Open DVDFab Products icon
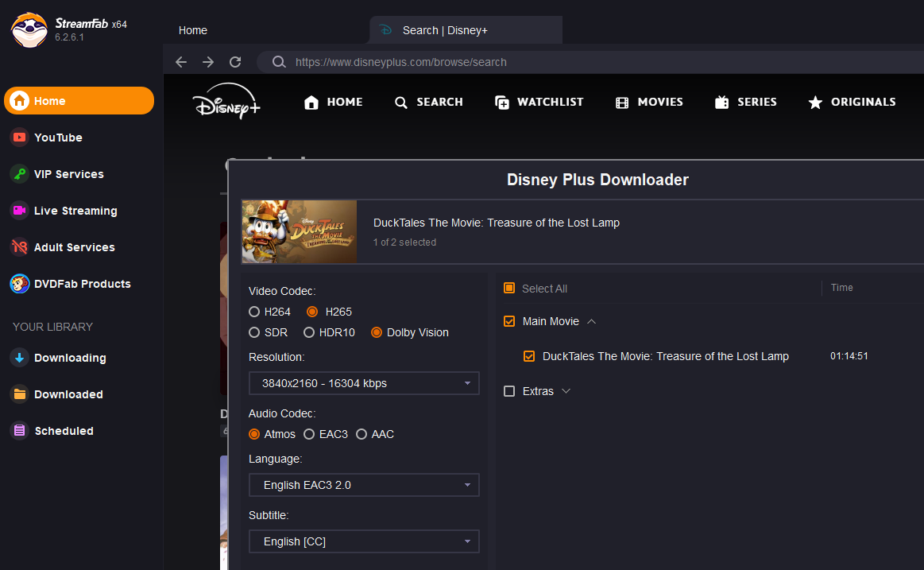The height and width of the screenshot is (570, 924). tap(19, 284)
